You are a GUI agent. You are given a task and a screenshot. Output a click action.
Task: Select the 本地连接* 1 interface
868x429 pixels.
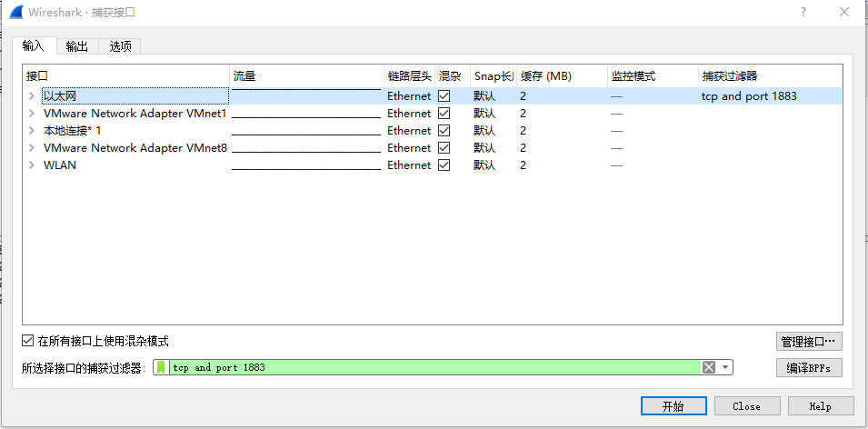72,131
